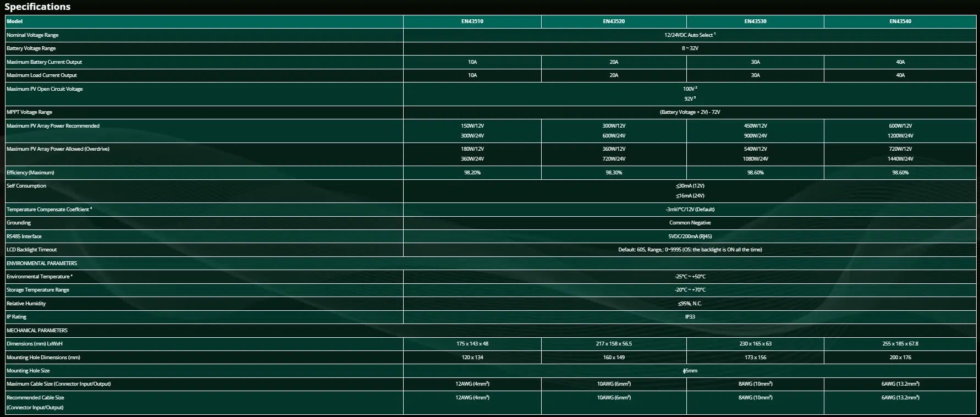Screen dimensions: 980x417
Task: Click the Battery Voltage Range 8~32V value
Action: coord(690,48)
